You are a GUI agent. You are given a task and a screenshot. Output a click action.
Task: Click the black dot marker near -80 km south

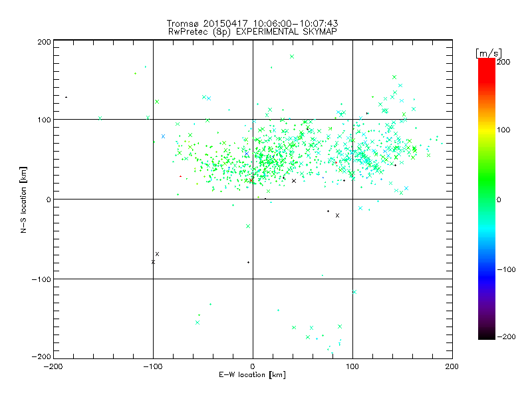tap(248, 262)
